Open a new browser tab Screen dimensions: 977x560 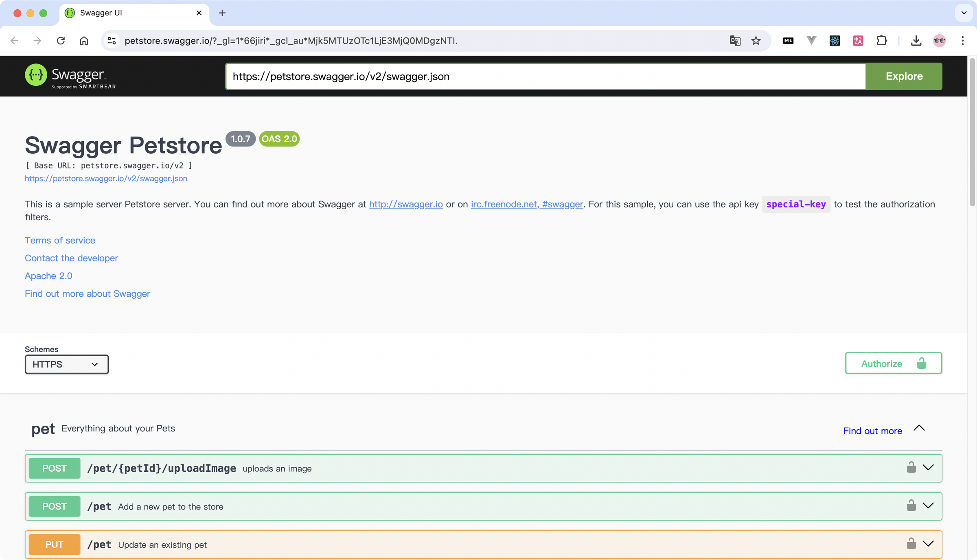point(222,13)
